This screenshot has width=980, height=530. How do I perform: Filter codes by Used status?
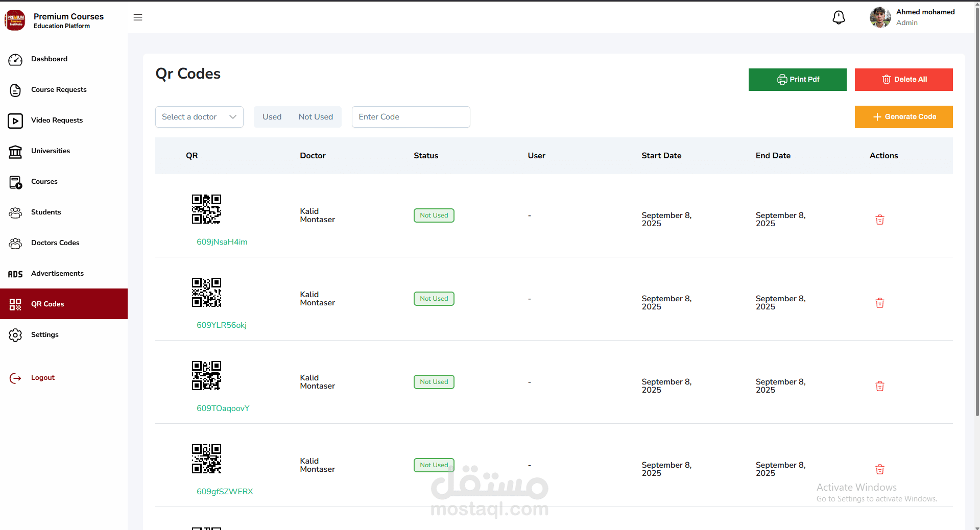coord(272,117)
